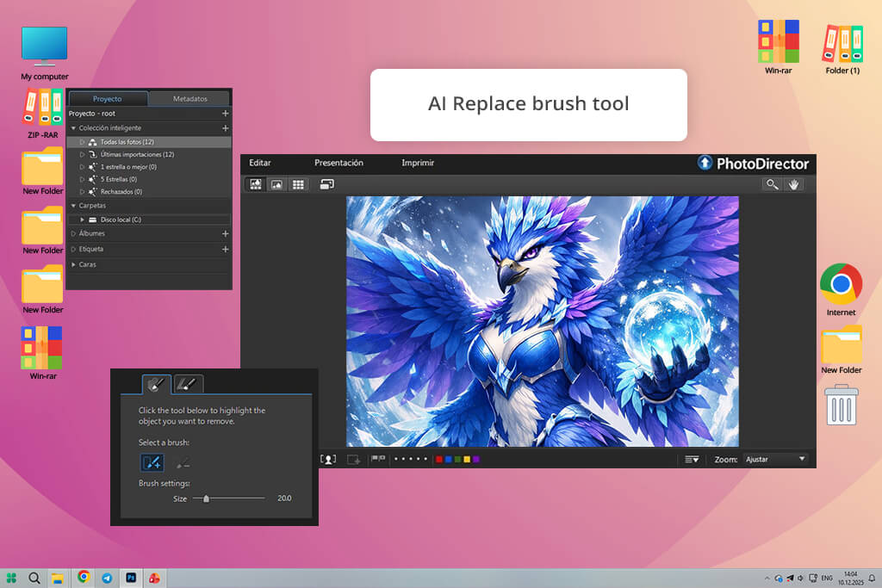Collapse the Carpetas section

coord(73,206)
